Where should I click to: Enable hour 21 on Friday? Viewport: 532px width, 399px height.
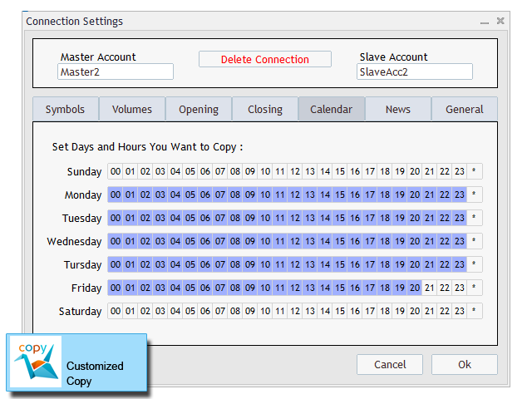429,288
